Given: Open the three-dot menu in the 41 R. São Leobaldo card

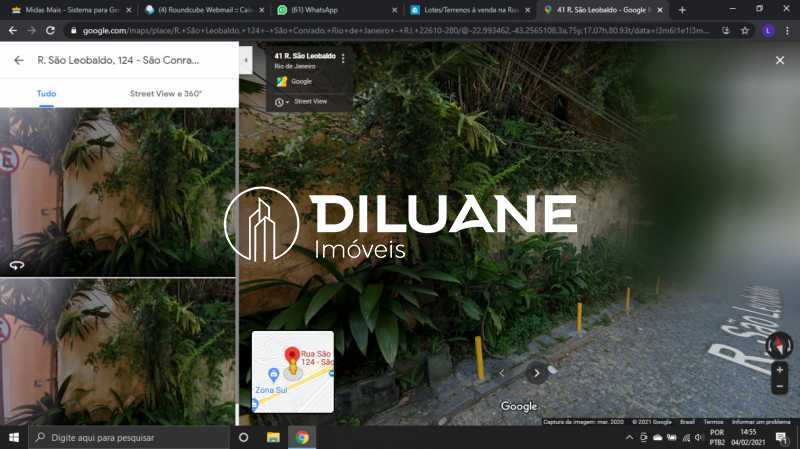Looking at the screenshot, I should (x=343, y=58).
